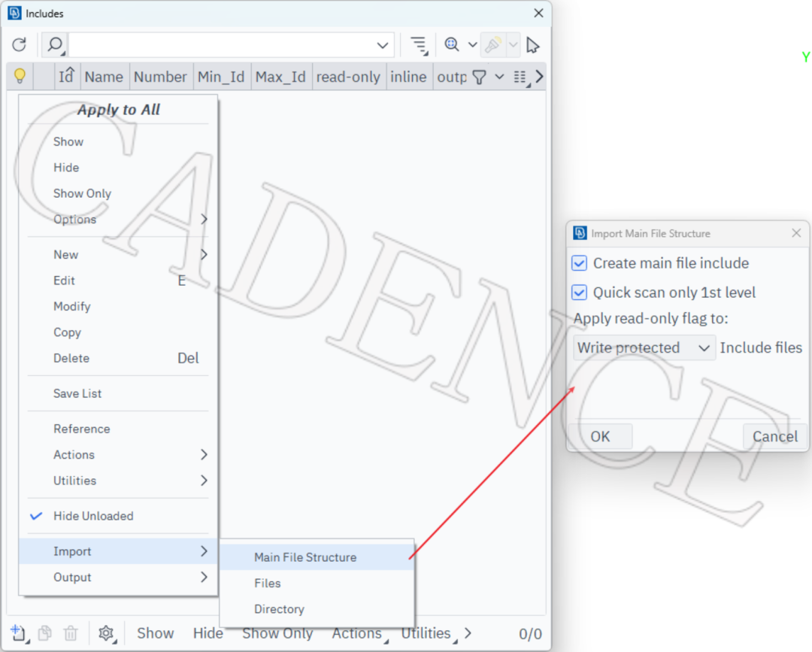The width and height of the screenshot is (812, 652).
Task: Click Show button in bottom toolbar
Action: (156, 633)
